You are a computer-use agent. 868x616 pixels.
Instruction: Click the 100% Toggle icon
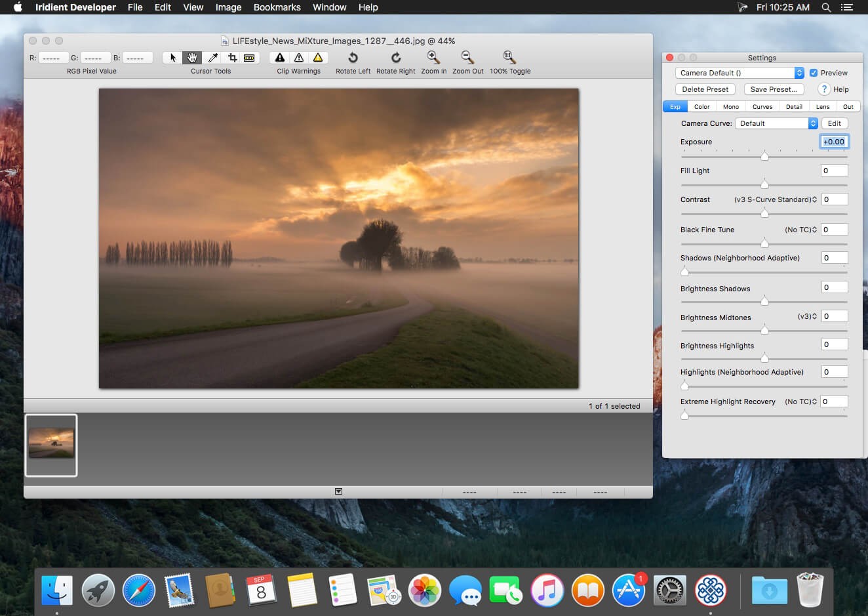[x=507, y=56]
